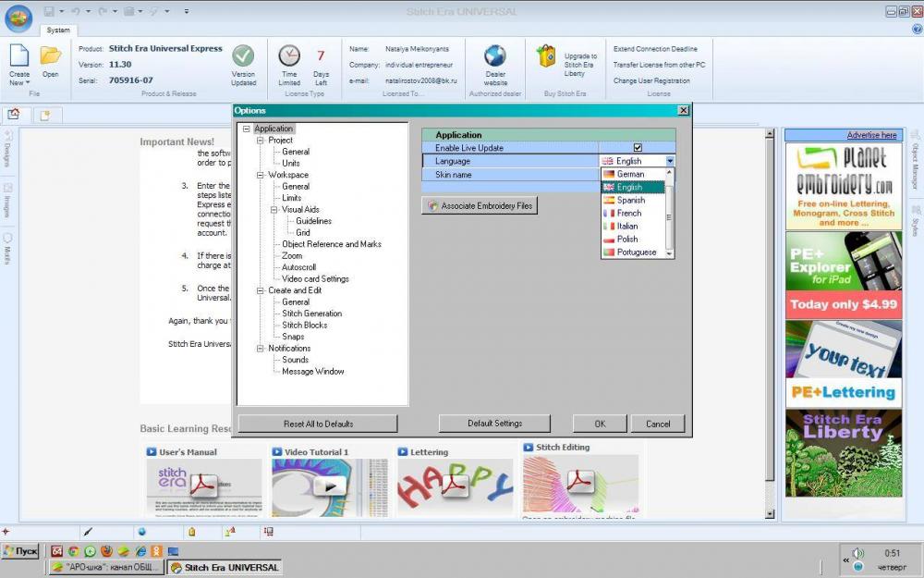Image resolution: width=924 pixels, height=578 pixels.
Task: Select Stitch Generation in the options tree
Action: (311, 314)
